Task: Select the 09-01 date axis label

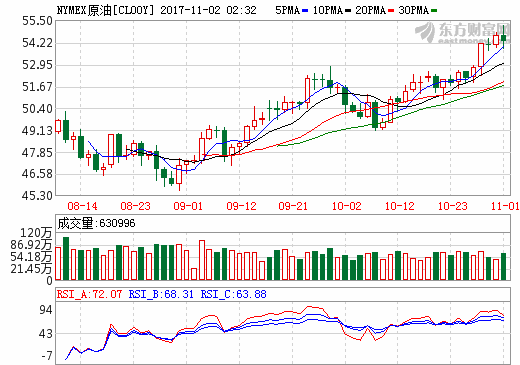Action: (x=188, y=206)
